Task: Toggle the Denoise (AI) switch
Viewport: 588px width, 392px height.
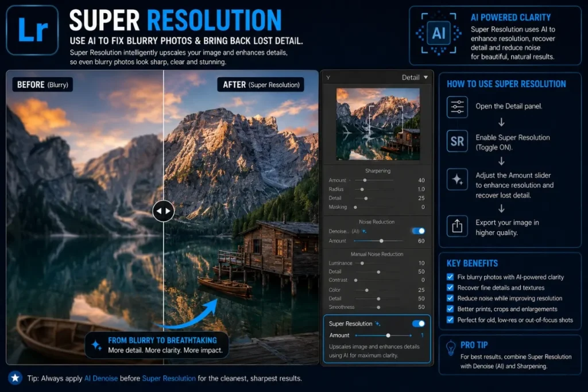Action: [x=418, y=231]
